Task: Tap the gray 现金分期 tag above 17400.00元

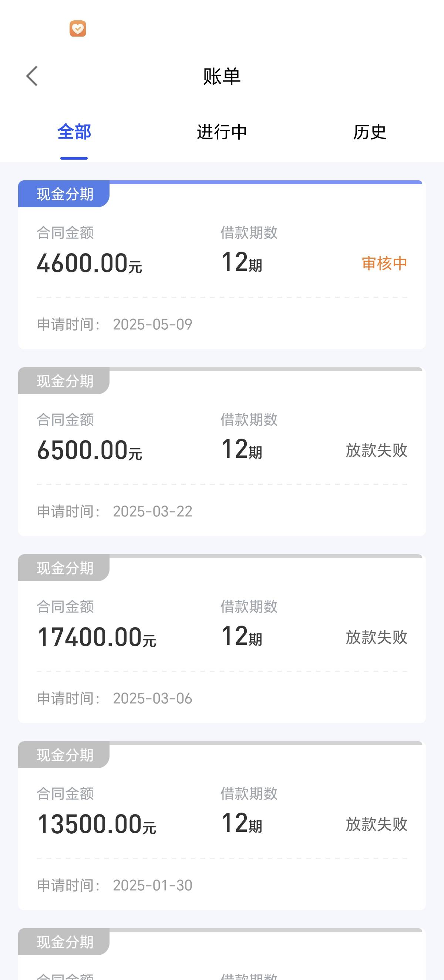Action: click(64, 568)
